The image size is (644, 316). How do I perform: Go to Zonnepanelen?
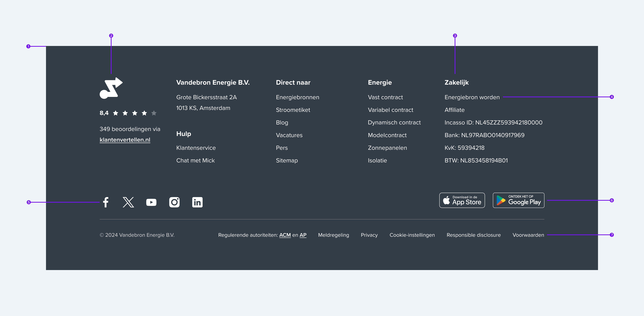click(x=387, y=148)
